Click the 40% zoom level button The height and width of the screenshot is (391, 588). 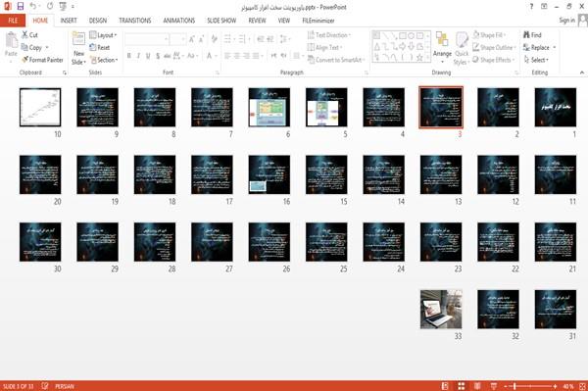pos(568,386)
